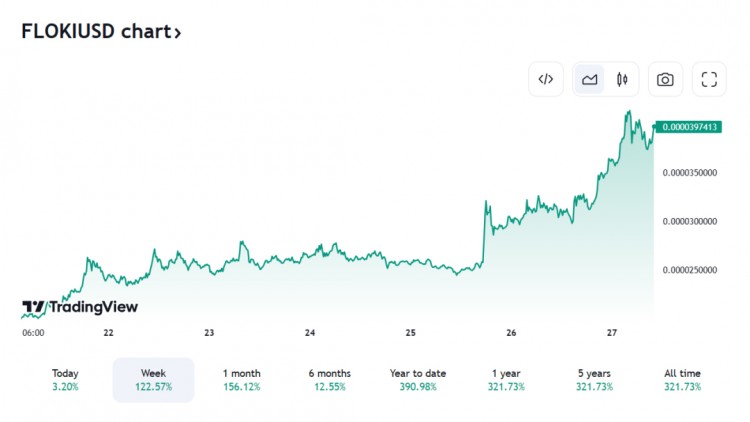Open the chart in fullscreen mode
This screenshot has width=750, height=422.
click(x=709, y=79)
